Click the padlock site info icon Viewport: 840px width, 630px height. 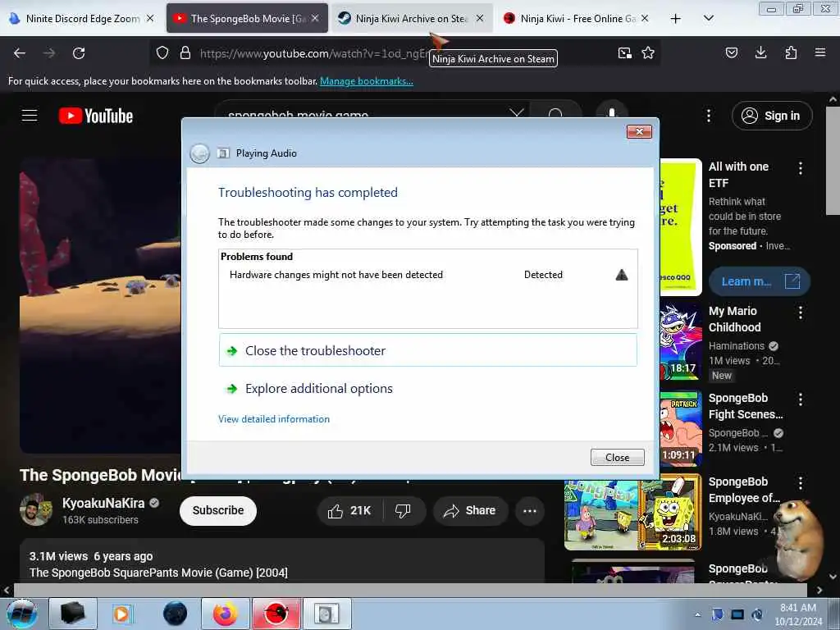click(185, 53)
